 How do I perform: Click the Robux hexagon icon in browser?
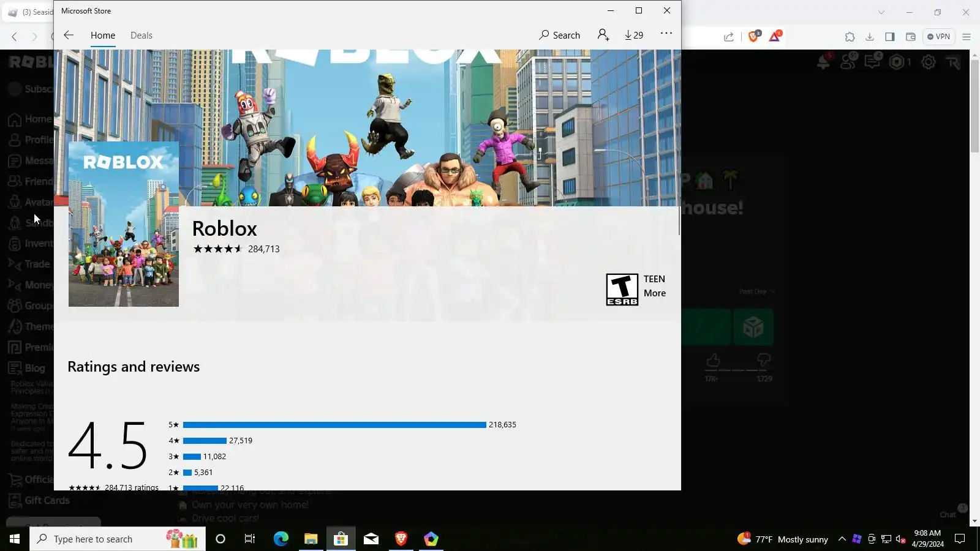[897, 62]
